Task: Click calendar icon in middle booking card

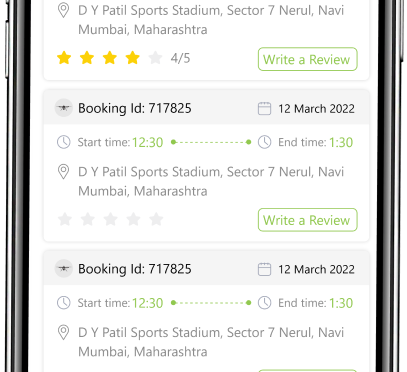Action: (264, 109)
